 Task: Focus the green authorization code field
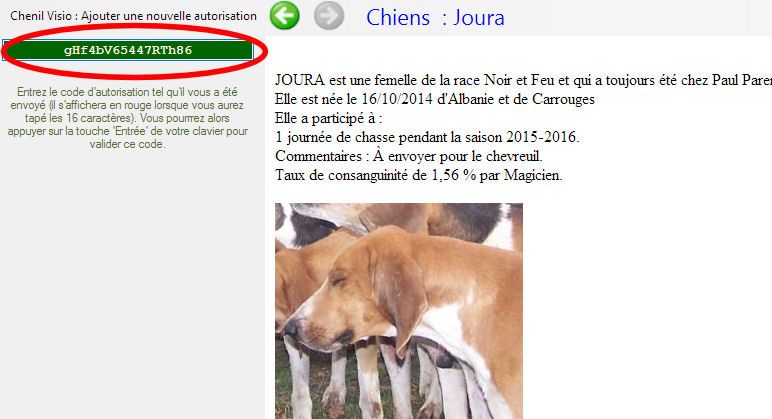point(128,50)
